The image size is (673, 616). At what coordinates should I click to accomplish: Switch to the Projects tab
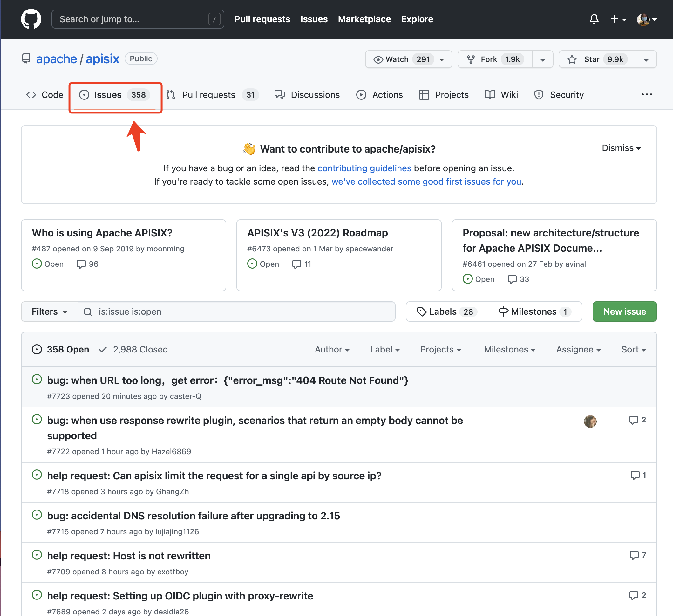pos(444,95)
